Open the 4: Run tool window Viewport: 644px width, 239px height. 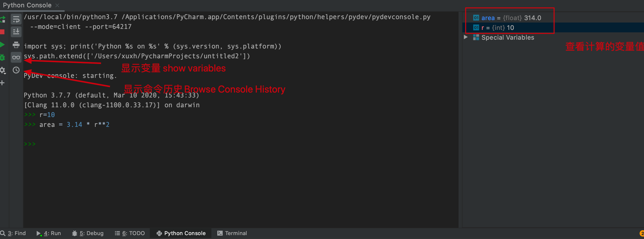(x=49, y=233)
